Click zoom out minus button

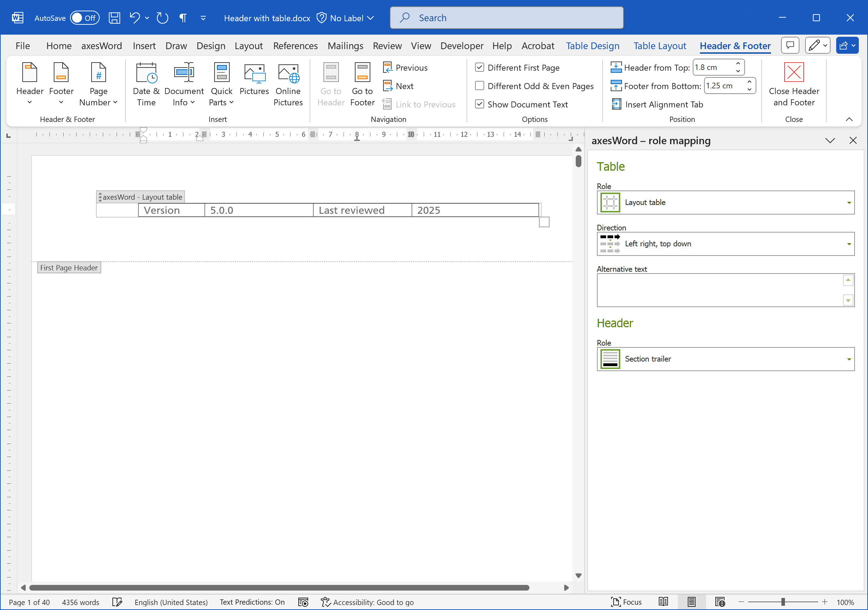[x=741, y=602]
